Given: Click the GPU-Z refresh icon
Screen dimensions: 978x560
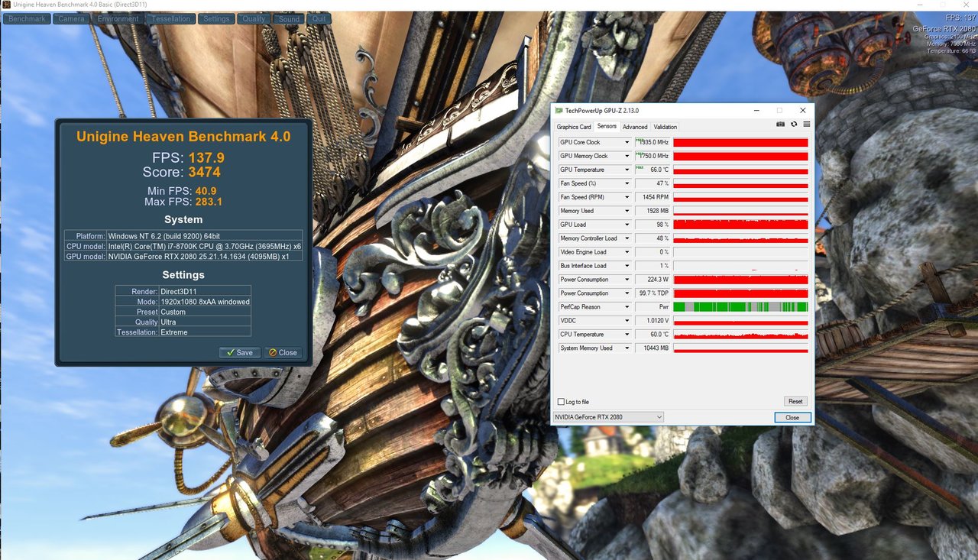Looking at the screenshot, I should click(794, 124).
